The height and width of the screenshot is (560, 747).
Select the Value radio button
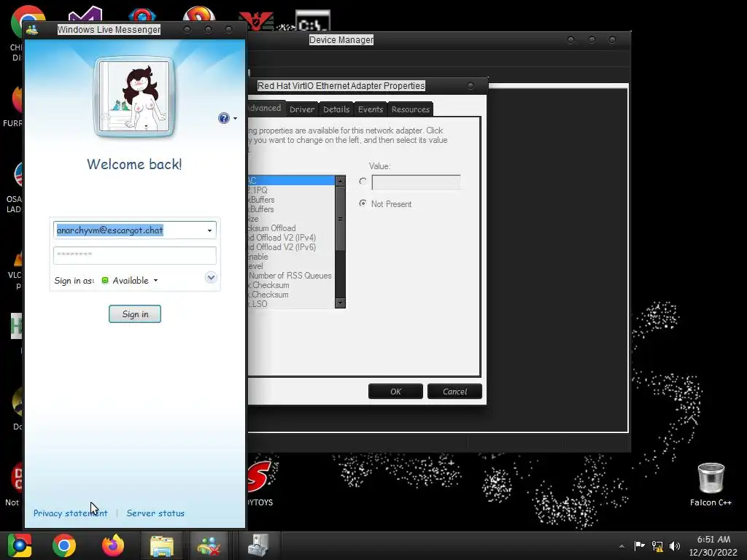pos(363,182)
